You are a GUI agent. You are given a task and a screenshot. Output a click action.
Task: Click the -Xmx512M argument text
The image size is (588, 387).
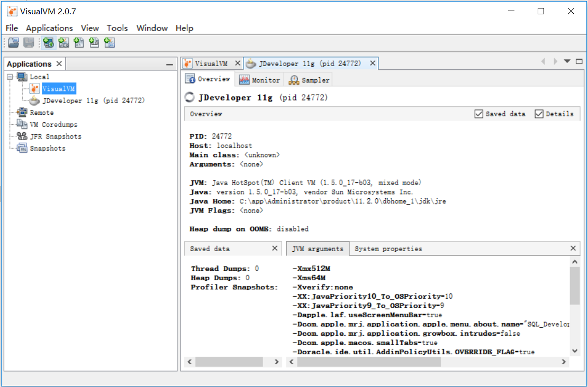(311, 269)
